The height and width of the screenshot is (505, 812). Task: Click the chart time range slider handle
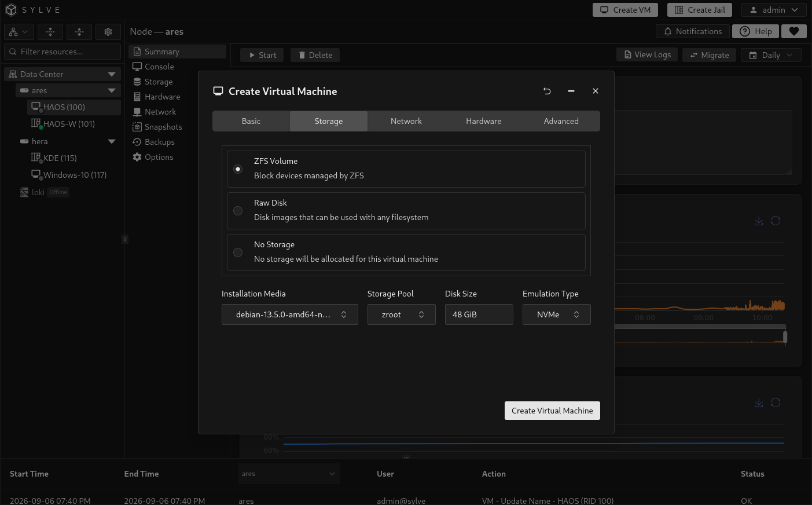pos(785,337)
